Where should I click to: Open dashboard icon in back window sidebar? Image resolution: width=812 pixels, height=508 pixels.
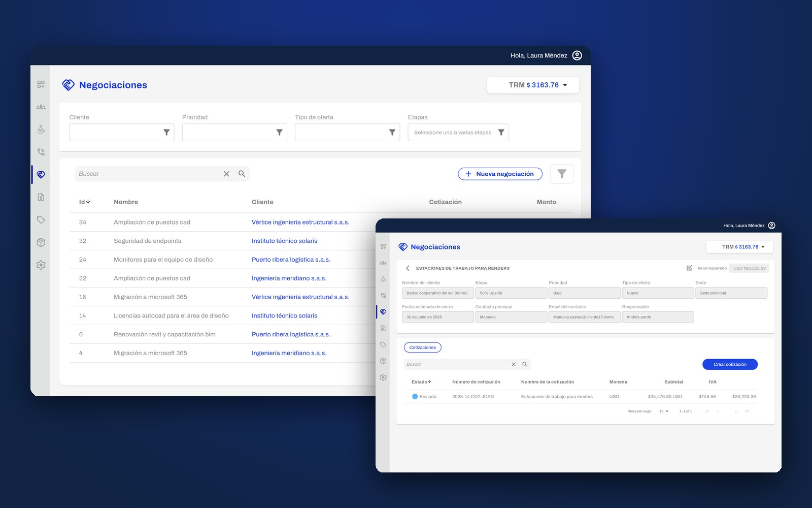pos(41,84)
